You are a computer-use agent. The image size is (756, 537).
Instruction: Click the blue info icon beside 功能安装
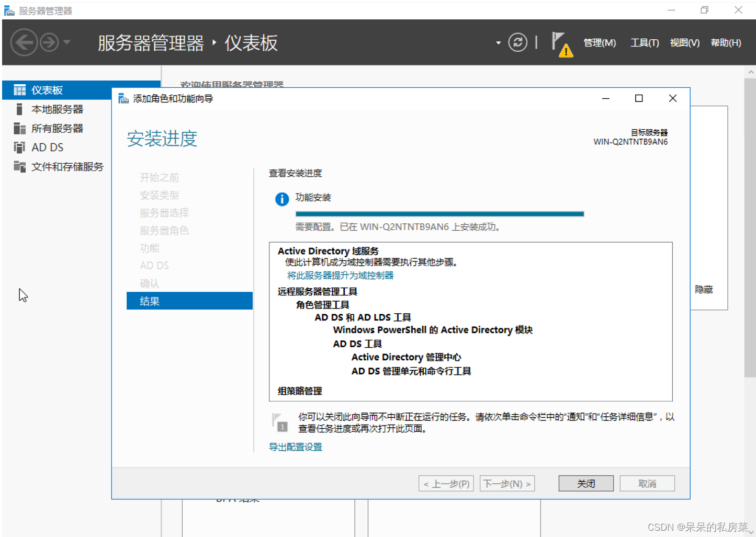tap(282, 199)
